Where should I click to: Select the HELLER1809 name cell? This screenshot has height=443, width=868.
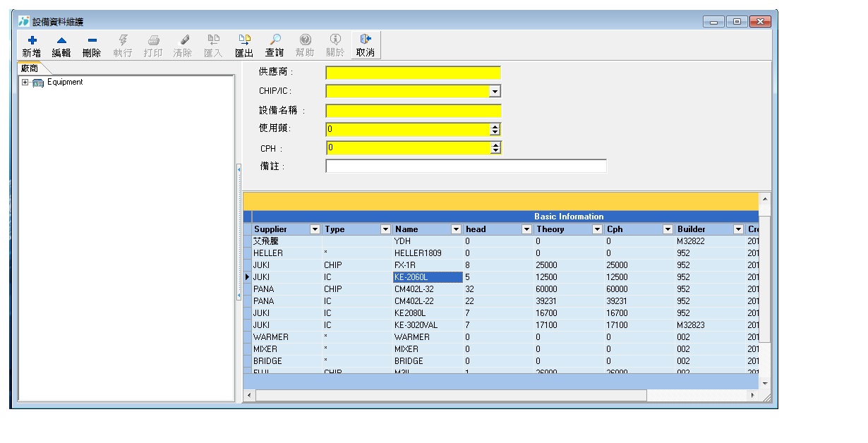tap(428, 253)
